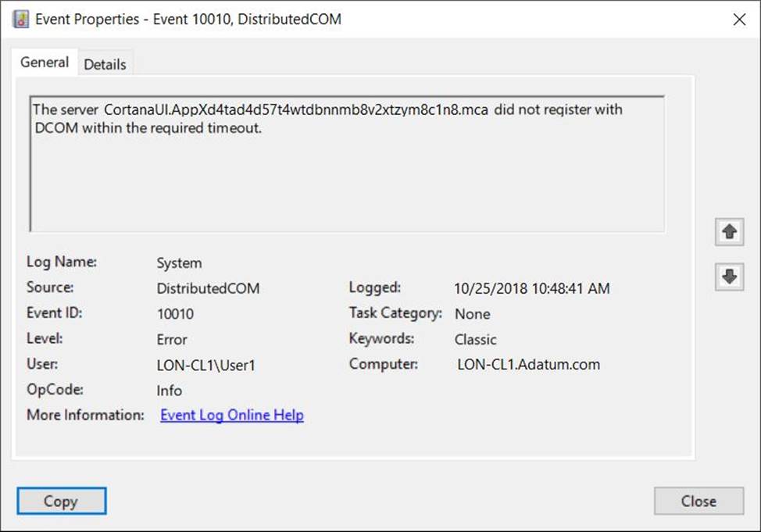761x532 pixels.
Task: Select the Event ID value 10010
Action: pyautogui.click(x=175, y=314)
